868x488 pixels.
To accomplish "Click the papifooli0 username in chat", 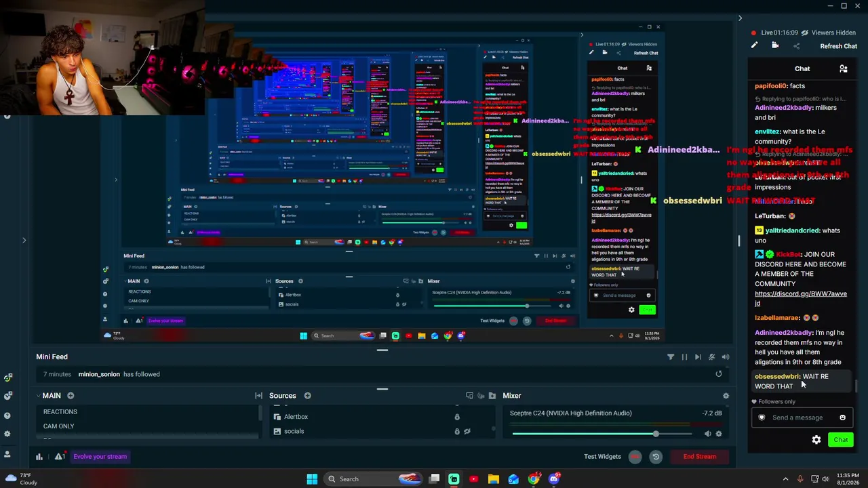I will (x=770, y=86).
